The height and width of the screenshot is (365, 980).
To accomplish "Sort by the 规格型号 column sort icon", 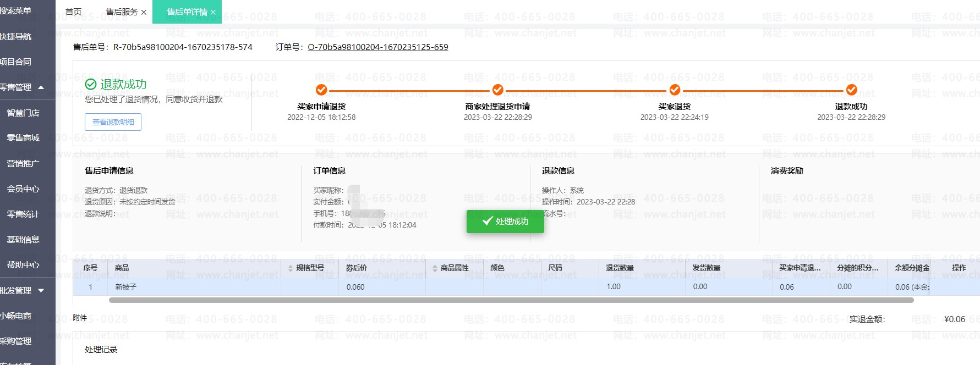I will [x=291, y=268].
